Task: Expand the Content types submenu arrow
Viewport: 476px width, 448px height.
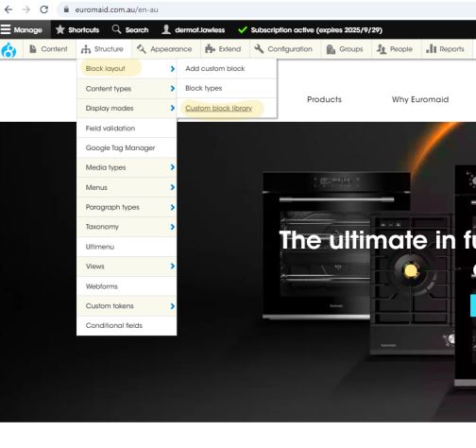Action: pyautogui.click(x=172, y=89)
